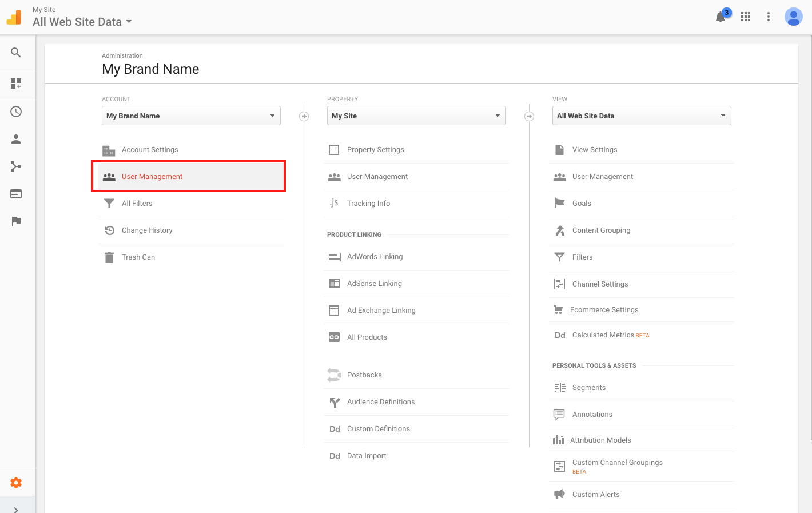Screen dimensions: 812x513
Task: Open the notifications bell icon
Action: (x=721, y=17)
